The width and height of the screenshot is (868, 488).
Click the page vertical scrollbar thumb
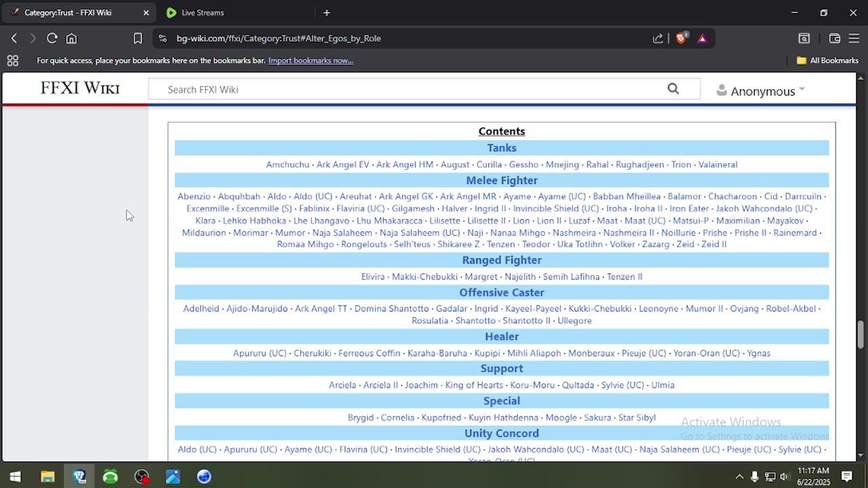[x=861, y=334]
